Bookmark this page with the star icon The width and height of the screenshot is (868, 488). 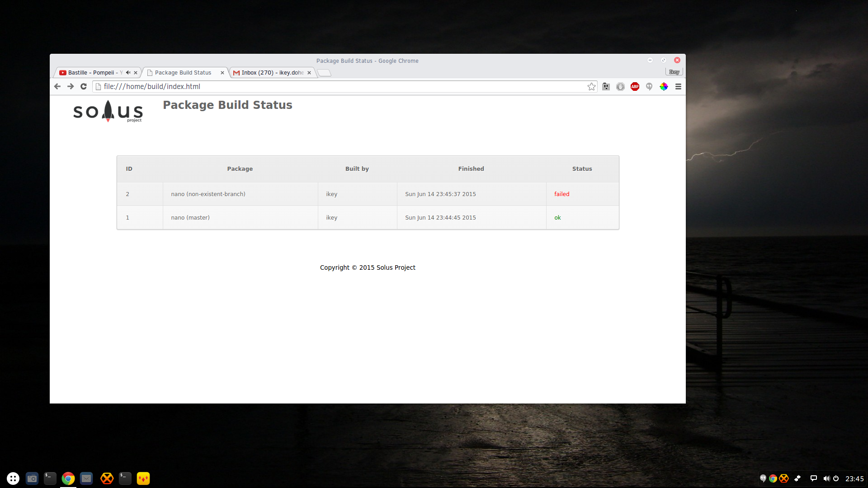click(591, 86)
